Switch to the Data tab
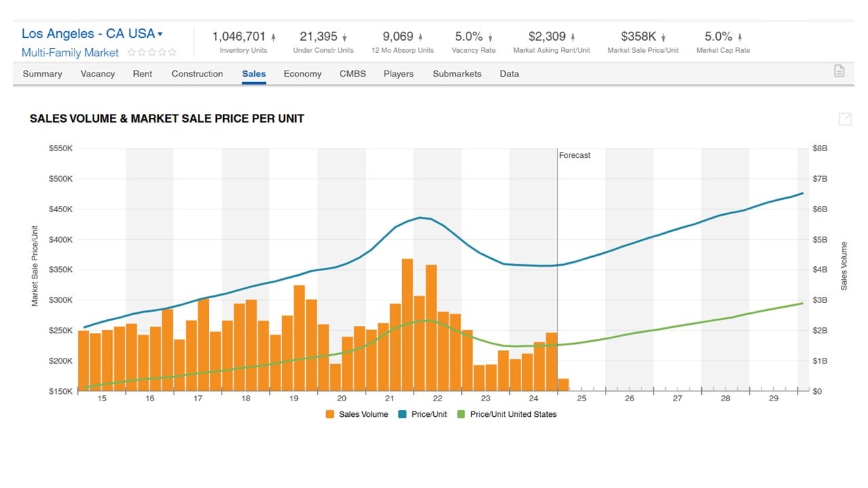868x488 pixels. [x=509, y=74]
